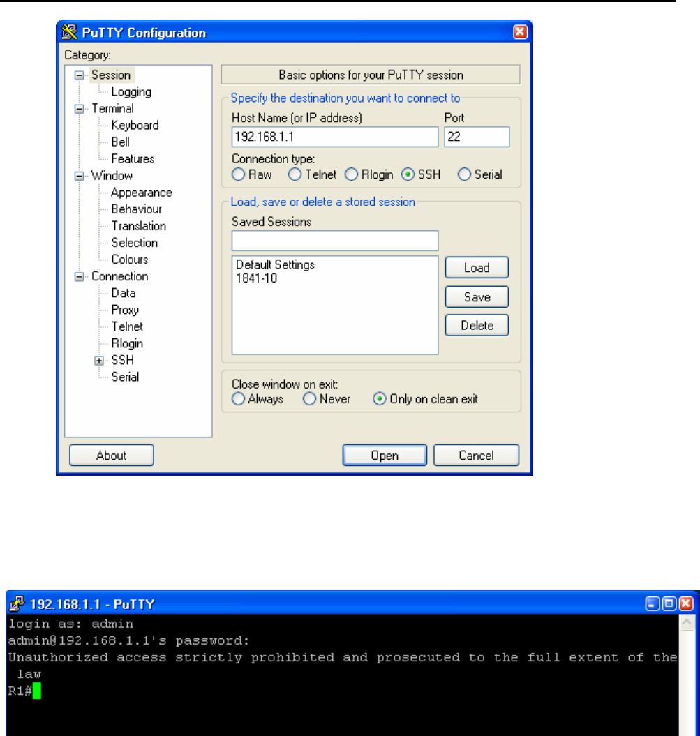Screen dimensions: 700x736
Task: Open the Features category
Action: (133, 159)
